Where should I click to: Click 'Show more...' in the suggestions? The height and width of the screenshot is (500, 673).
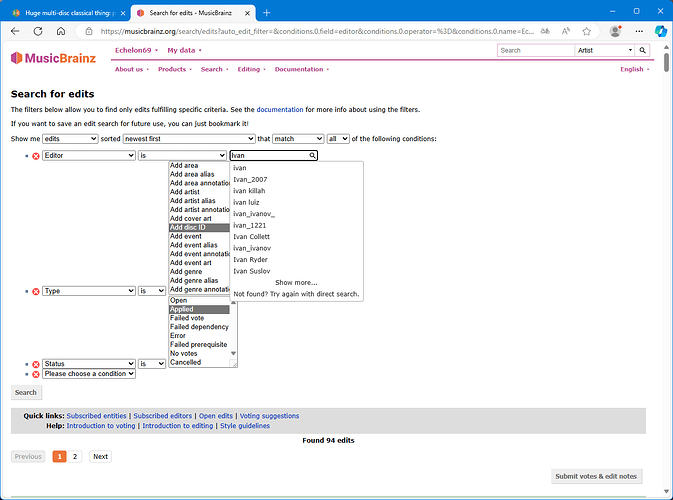(x=296, y=282)
